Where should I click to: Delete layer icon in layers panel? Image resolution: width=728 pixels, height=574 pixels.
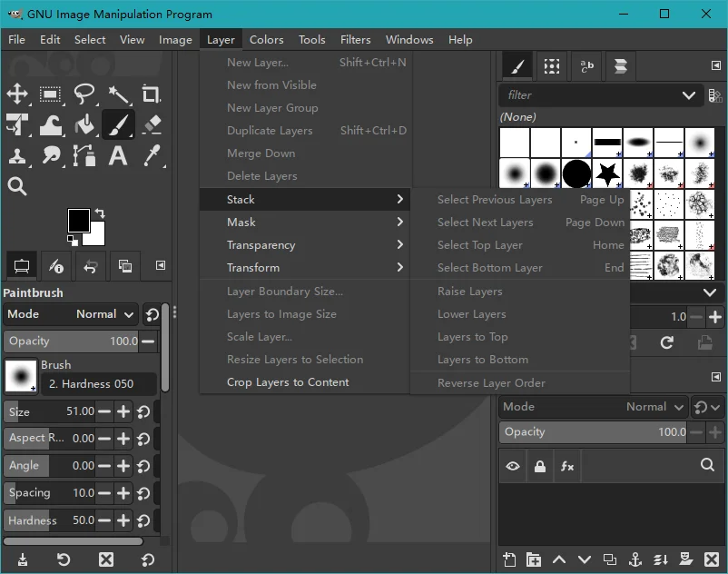(712, 559)
